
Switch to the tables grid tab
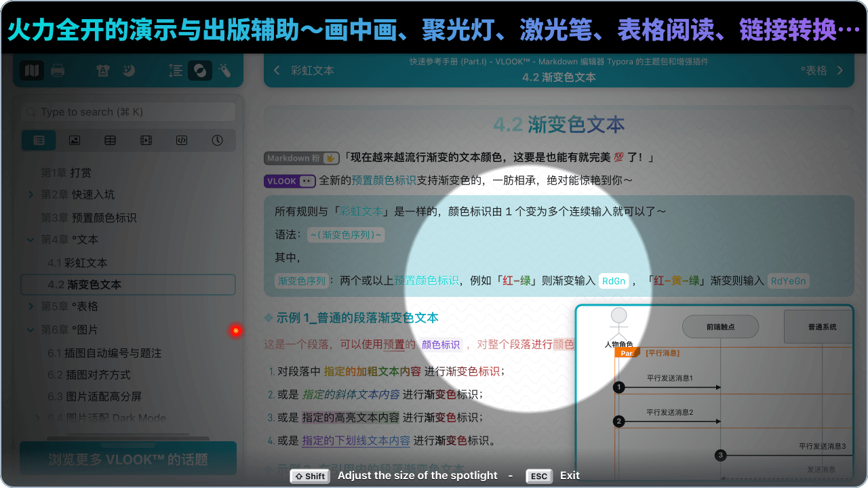point(110,140)
